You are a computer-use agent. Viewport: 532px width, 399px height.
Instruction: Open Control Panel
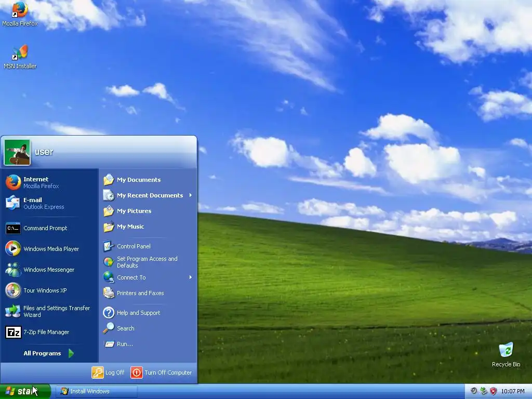click(x=148, y=246)
